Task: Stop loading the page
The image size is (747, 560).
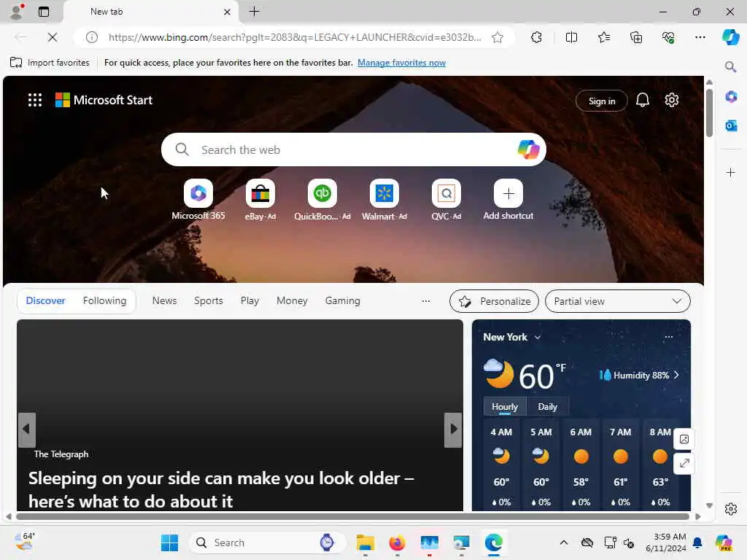Action: [53, 37]
